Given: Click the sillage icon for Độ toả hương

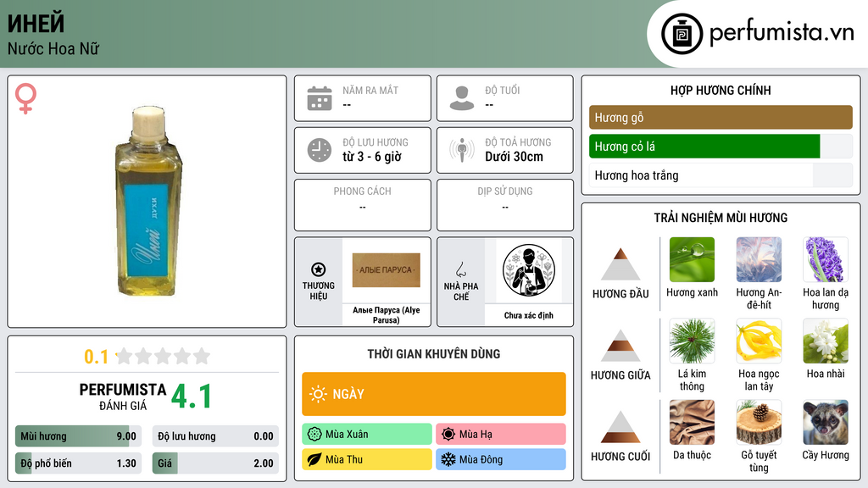Looking at the screenshot, I should click(x=462, y=150).
